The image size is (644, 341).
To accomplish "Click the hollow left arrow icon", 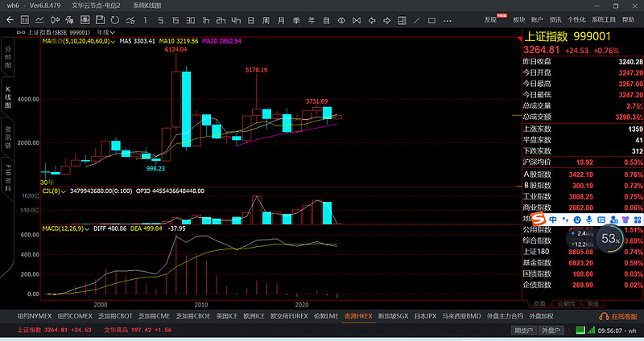I will (372, 20).
